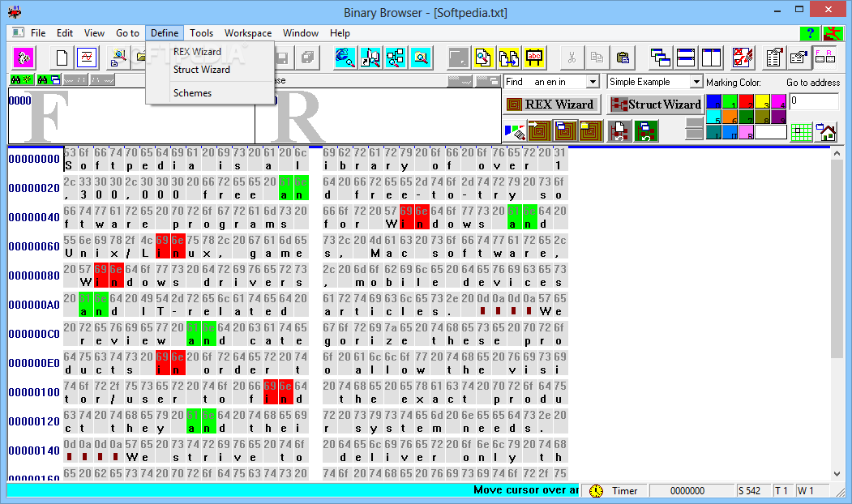Open the View menu
Screen dimensions: 852x504
94,33
